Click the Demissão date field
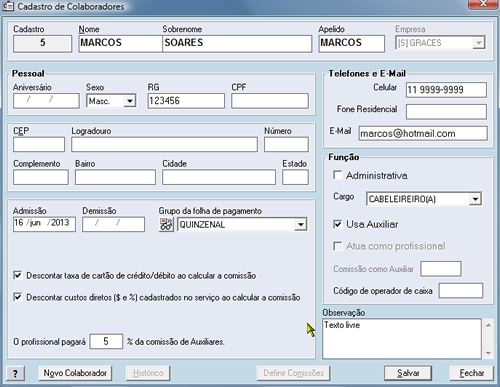This screenshot has height=387, width=500. point(113,224)
